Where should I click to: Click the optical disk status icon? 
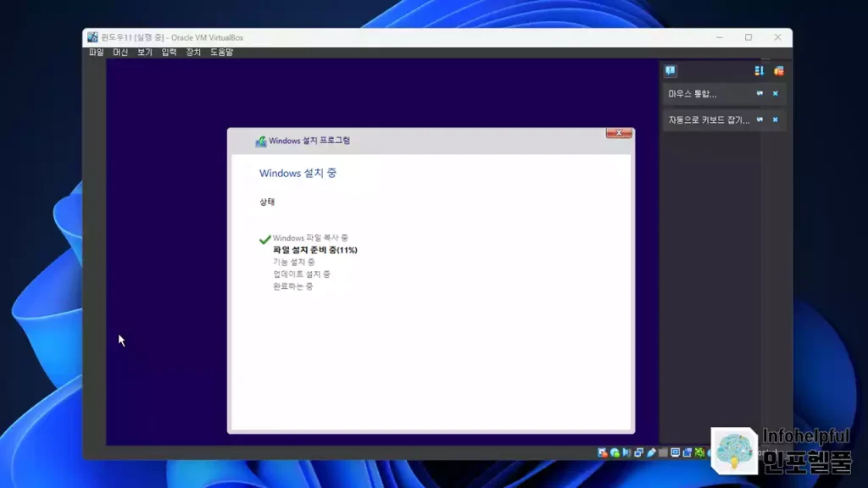coord(615,452)
